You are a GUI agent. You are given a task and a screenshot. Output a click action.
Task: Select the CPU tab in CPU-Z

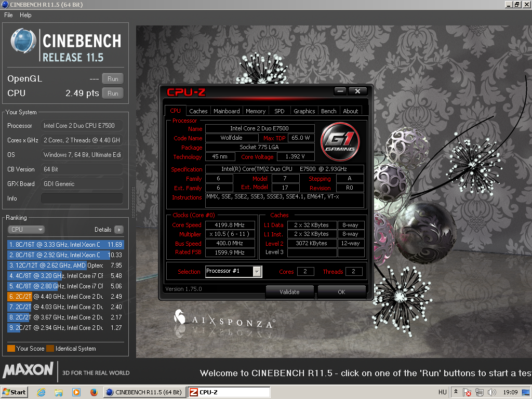(x=176, y=111)
